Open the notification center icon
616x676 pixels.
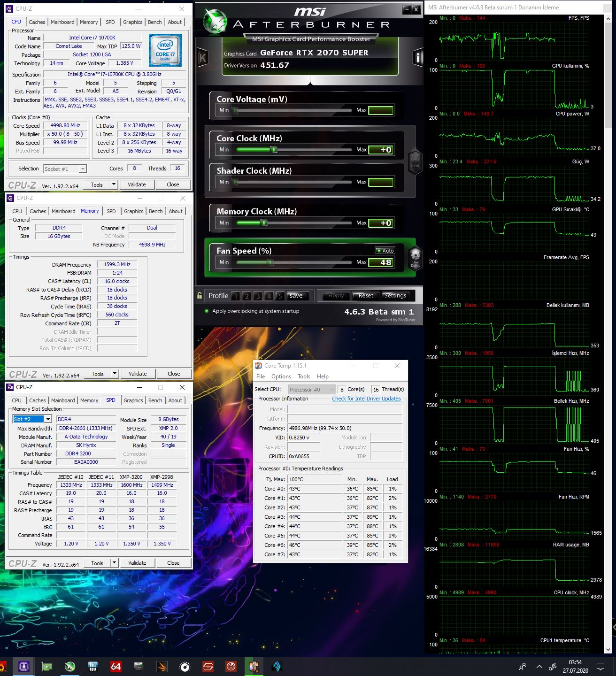click(600, 667)
